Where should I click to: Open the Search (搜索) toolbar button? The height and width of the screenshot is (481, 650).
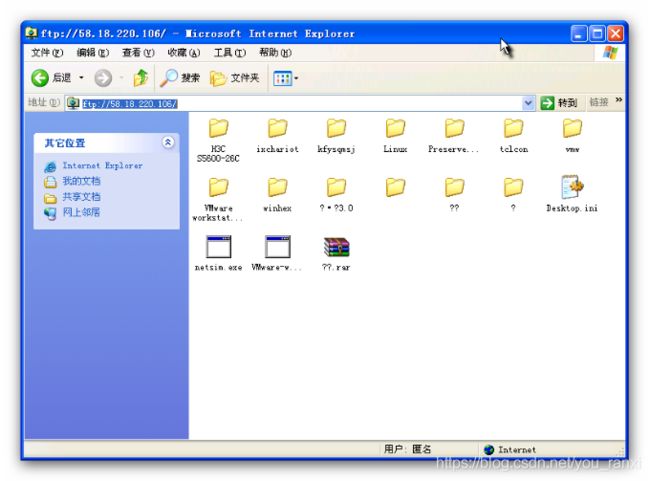pos(180,78)
